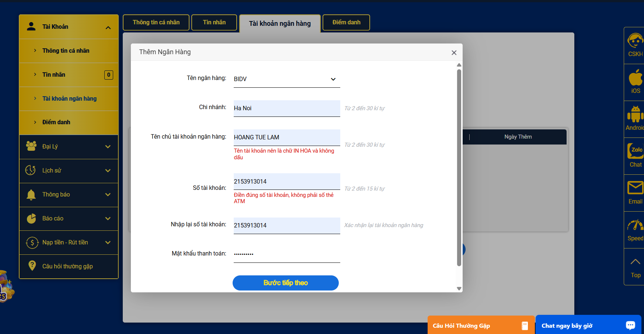
Task: Click the Android download icon
Action: [x=635, y=115]
